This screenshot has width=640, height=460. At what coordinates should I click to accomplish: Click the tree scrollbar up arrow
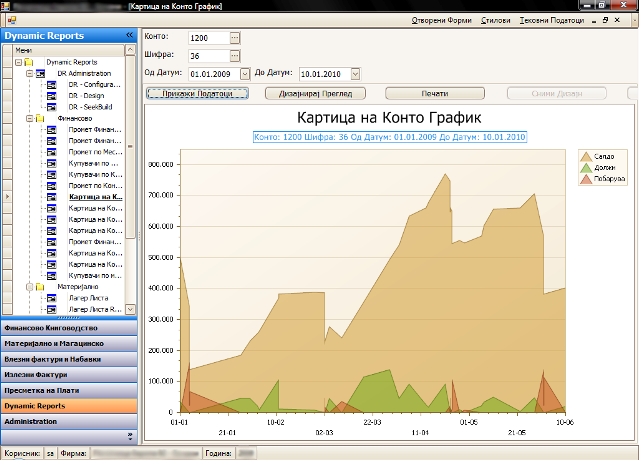130,50
